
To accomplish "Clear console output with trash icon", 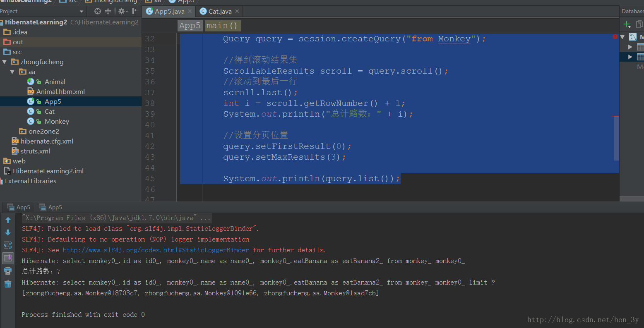I will tap(8, 284).
